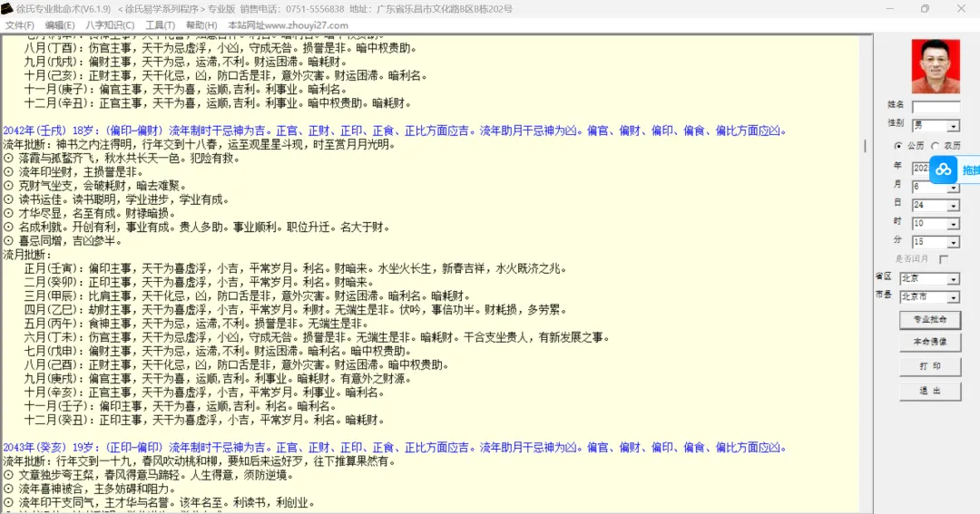Click the 正月(壬寅) monthly line

(296, 268)
